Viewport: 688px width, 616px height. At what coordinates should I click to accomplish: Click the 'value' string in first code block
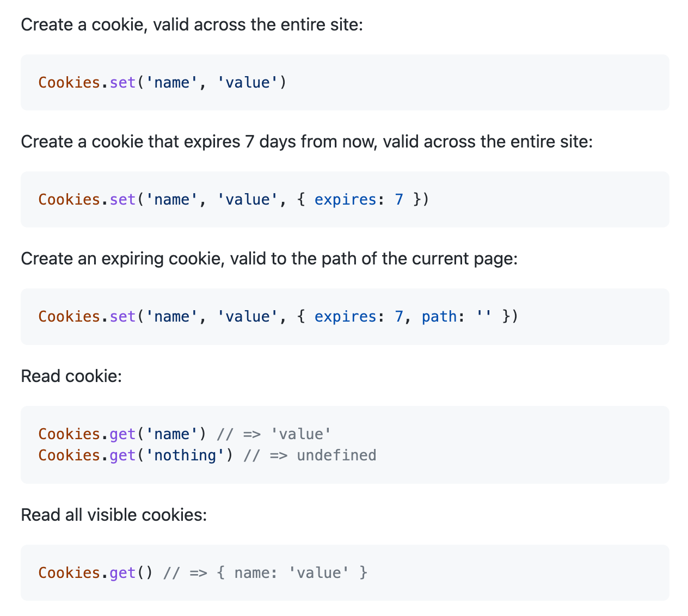[x=248, y=83]
